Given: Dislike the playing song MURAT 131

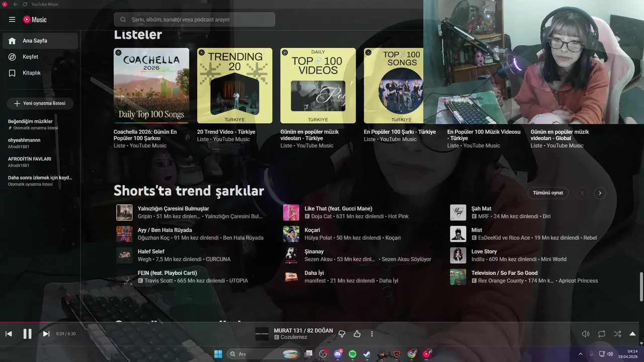Looking at the screenshot, I should pos(342,334).
